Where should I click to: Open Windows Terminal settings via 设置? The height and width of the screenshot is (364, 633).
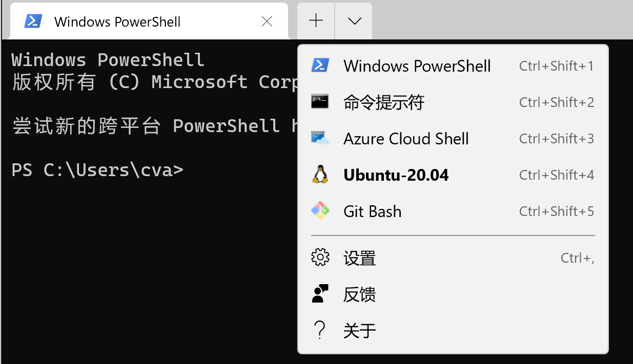point(359,257)
